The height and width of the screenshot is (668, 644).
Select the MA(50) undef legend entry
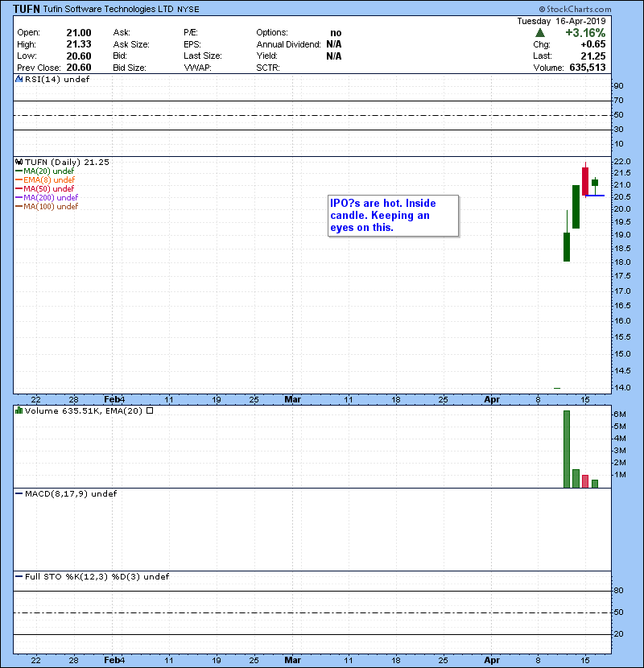[x=45, y=188]
